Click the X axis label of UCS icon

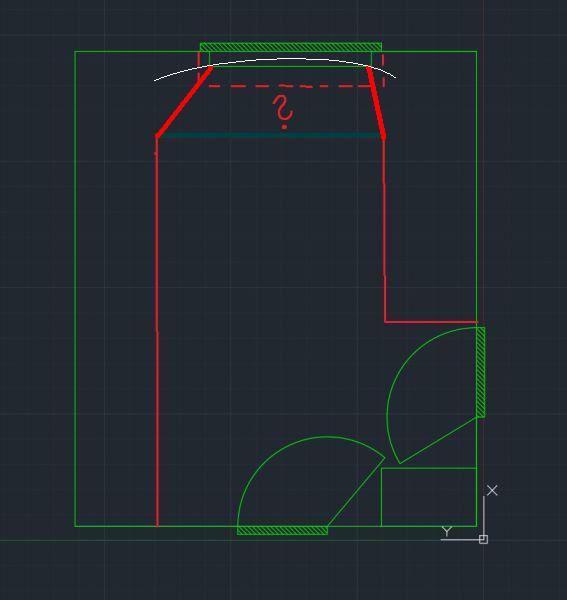click(492, 490)
